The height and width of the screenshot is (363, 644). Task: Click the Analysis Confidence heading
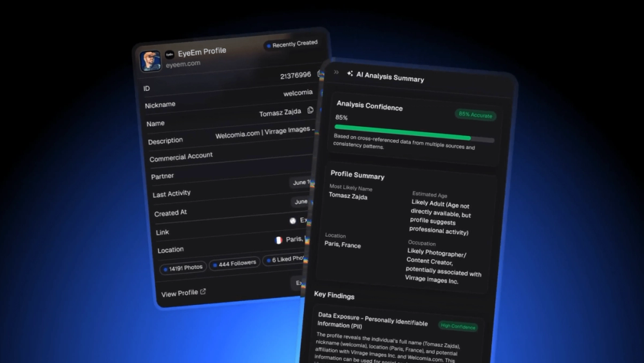point(369,106)
